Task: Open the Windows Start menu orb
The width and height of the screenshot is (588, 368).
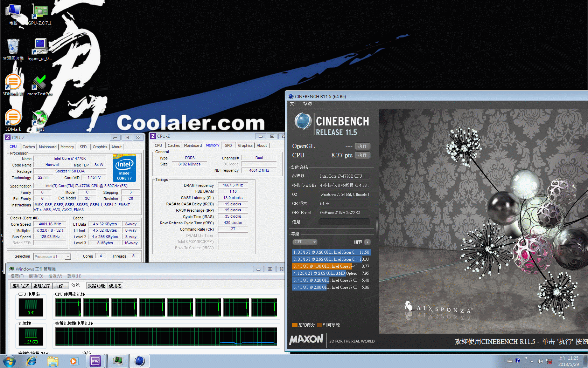Action: click(9, 361)
